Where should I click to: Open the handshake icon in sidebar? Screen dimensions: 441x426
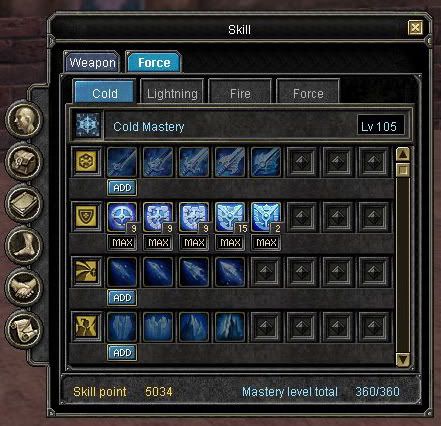[x=24, y=287]
